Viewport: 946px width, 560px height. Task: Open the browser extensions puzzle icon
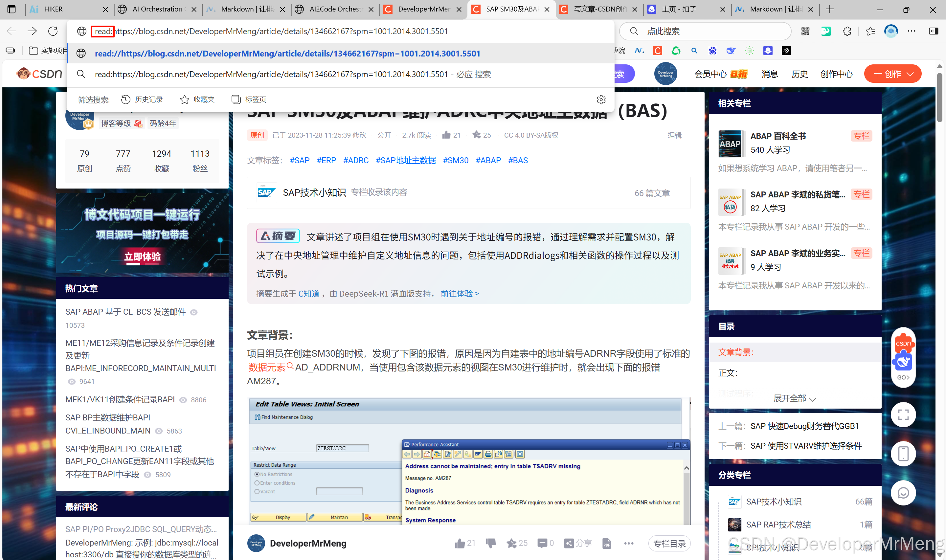click(x=847, y=31)
